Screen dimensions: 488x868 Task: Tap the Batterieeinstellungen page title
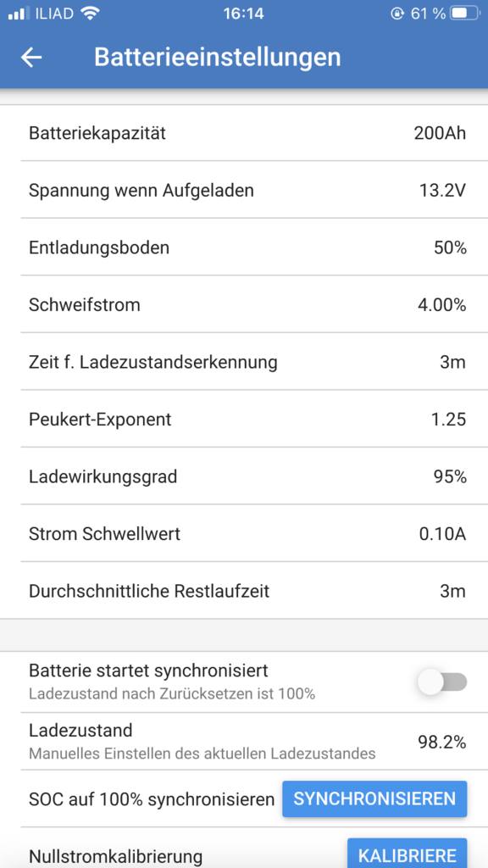click(x=218, y=58)
